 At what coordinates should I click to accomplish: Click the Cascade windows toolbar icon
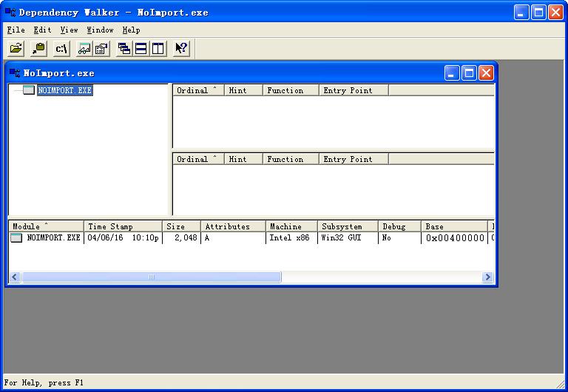pos(124,48)
